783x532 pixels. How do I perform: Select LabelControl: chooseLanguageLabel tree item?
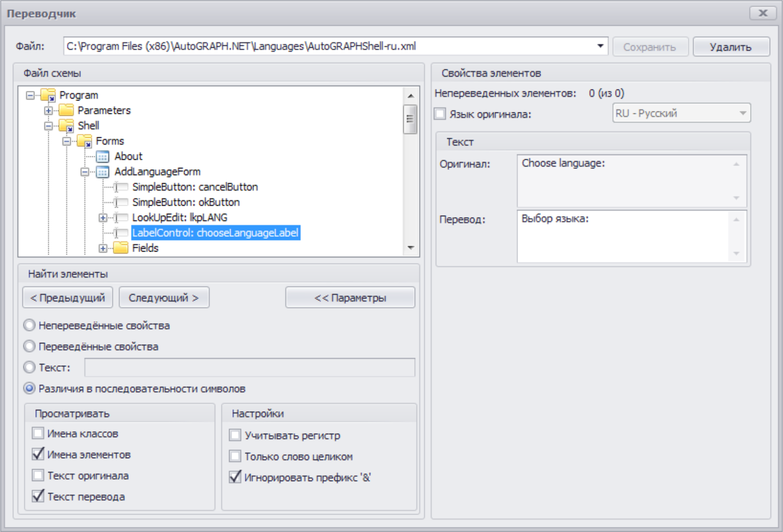(x=216, y=233)
